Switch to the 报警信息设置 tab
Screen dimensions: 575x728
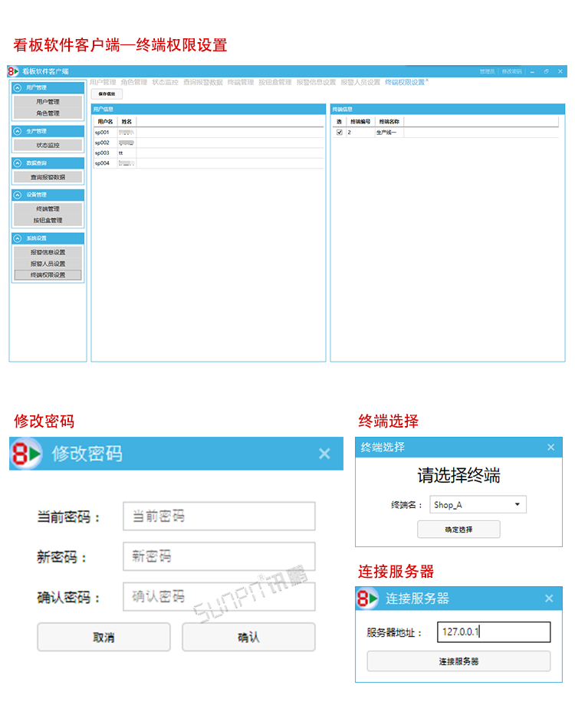click(316, 82)
